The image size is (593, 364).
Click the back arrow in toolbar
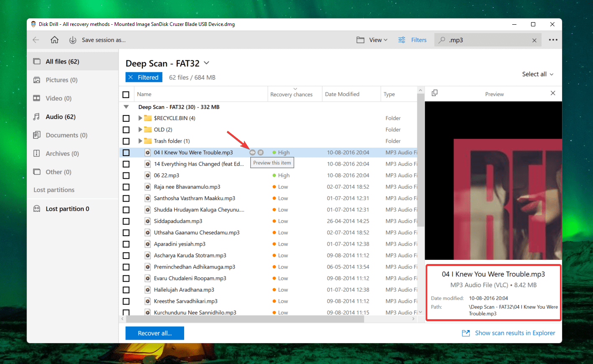point(36,40)
